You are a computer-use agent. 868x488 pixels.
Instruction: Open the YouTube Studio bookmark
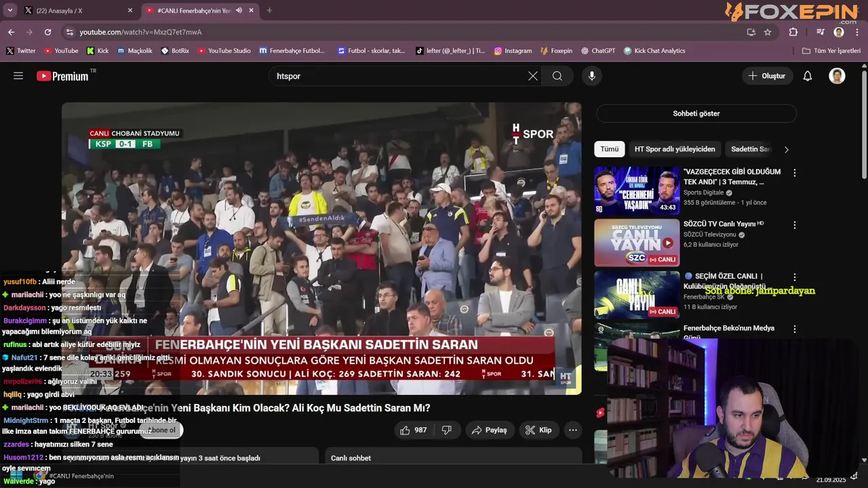coord(224,51)
